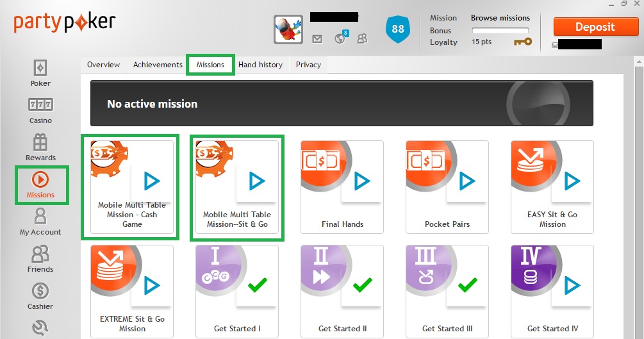Click the EXTREME Sit & Go Mission label

(132, 324)
